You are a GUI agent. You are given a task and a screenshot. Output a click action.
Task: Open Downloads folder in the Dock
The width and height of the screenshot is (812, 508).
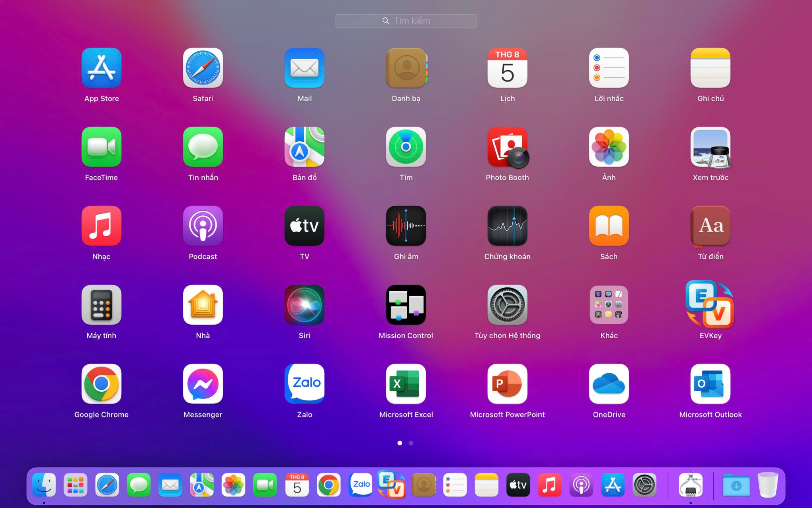[736, 485]
